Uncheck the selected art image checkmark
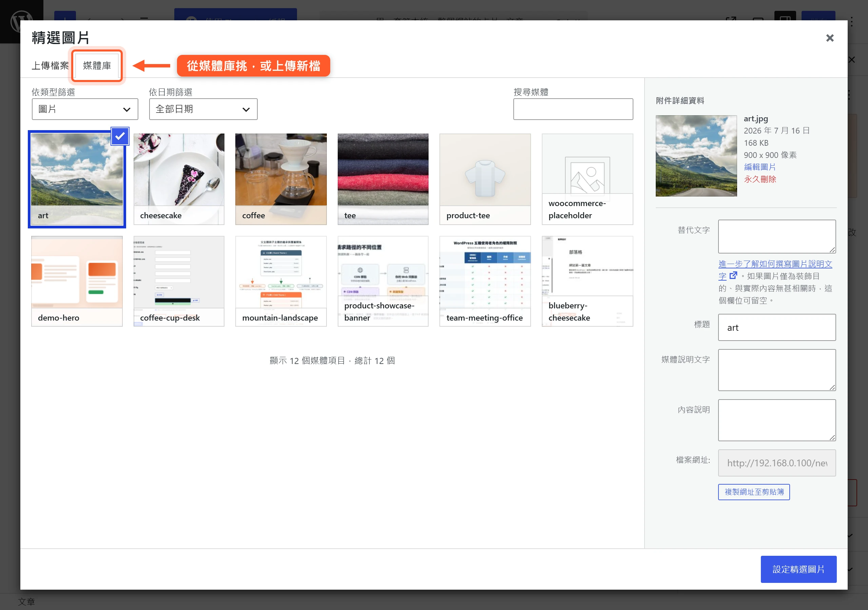 coord(120,136)
